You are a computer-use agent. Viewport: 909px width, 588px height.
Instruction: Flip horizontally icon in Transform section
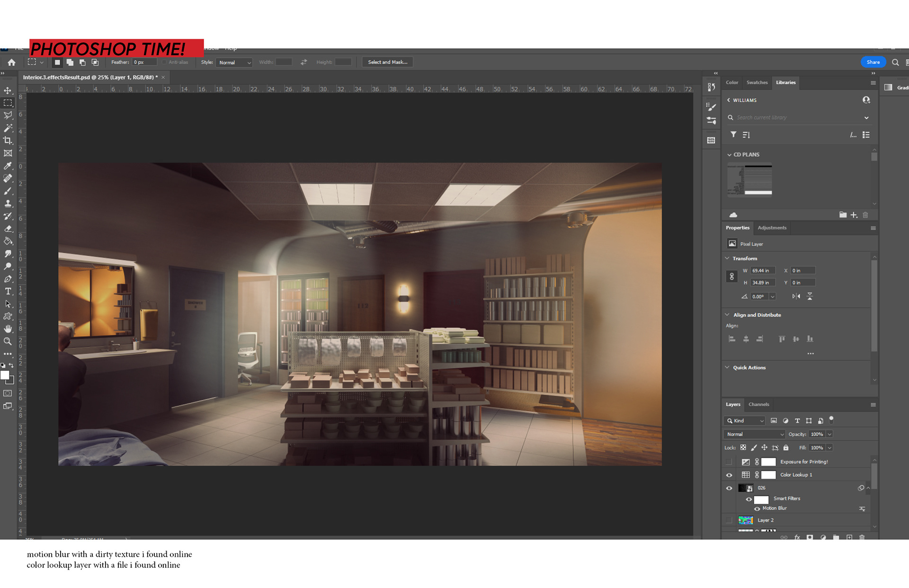point(796,296)
